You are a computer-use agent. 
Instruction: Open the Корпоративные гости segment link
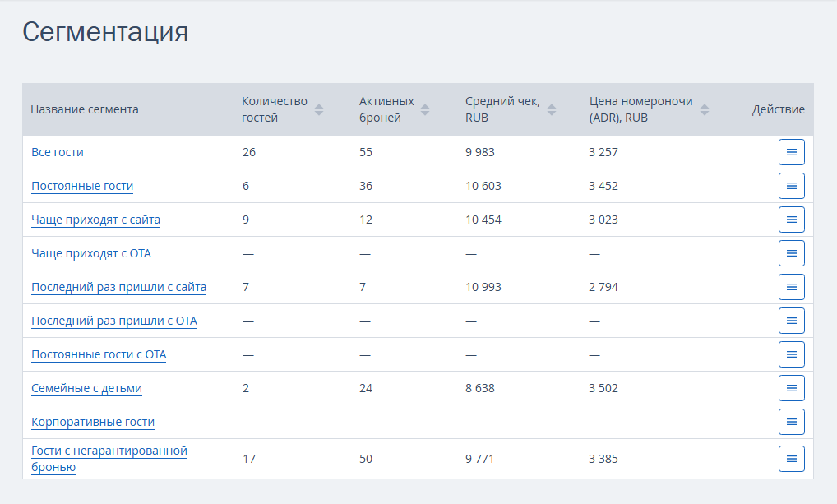[x=93, y=422]
